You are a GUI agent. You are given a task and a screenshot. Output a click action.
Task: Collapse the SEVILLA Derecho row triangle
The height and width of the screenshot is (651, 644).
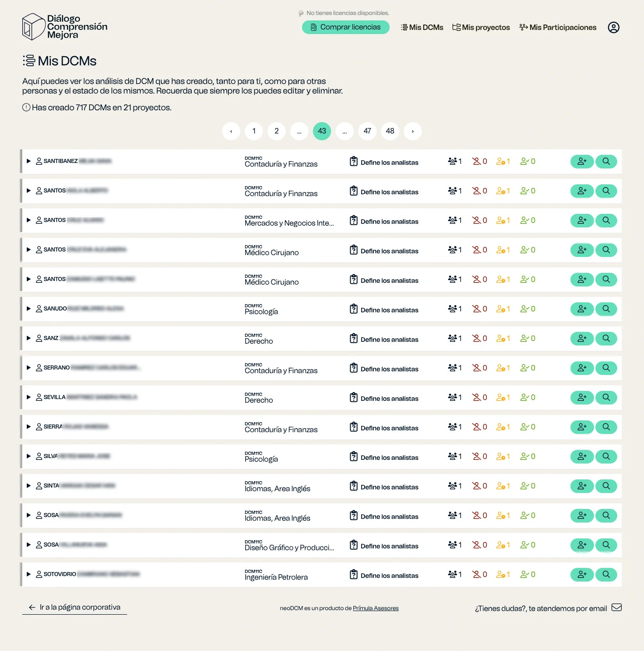[29, 397]
